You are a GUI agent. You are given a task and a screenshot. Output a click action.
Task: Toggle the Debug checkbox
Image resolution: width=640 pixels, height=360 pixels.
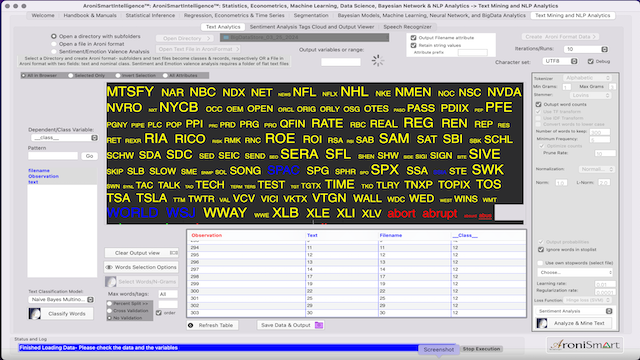coord(591,61)
